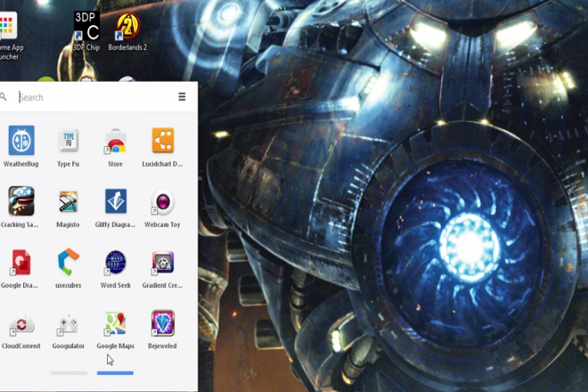Open the launcher hamburger menu

tap(182, 97)
